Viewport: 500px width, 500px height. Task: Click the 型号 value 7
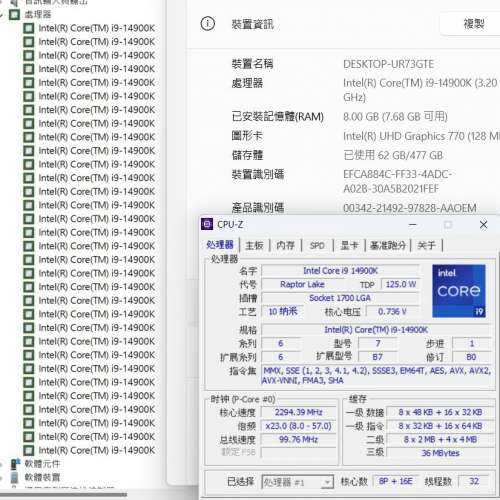(x=377, y=343)
